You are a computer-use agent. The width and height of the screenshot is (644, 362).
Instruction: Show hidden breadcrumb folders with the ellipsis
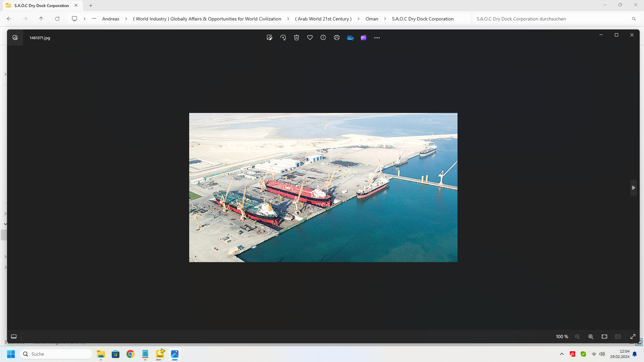pos(94,19)
